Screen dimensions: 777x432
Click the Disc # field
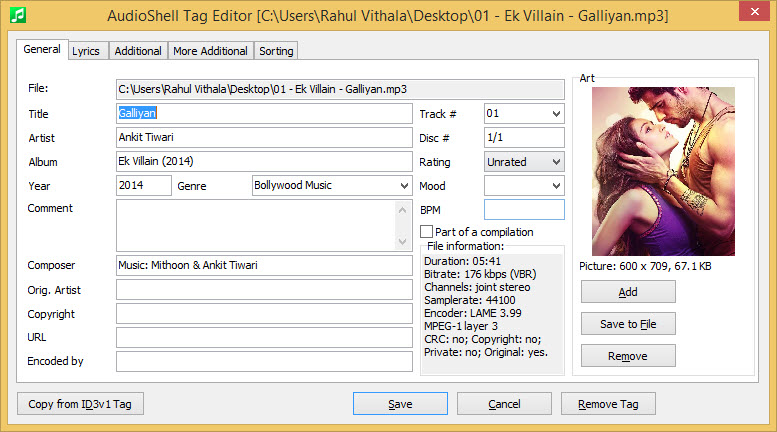point(524,137)
